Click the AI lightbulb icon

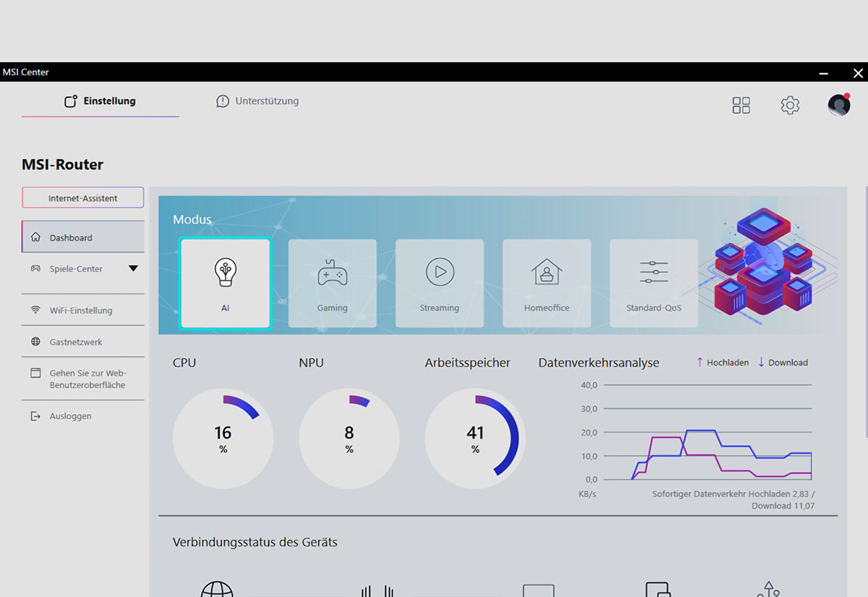[x=225, y=273]
